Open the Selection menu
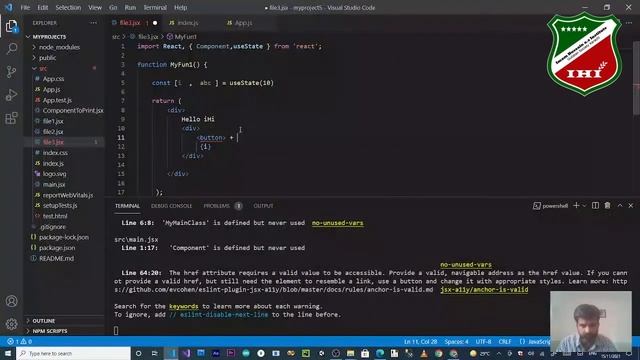Image resolution: width=640 pixels, height=360 pixels. click(x=68, y=7)
